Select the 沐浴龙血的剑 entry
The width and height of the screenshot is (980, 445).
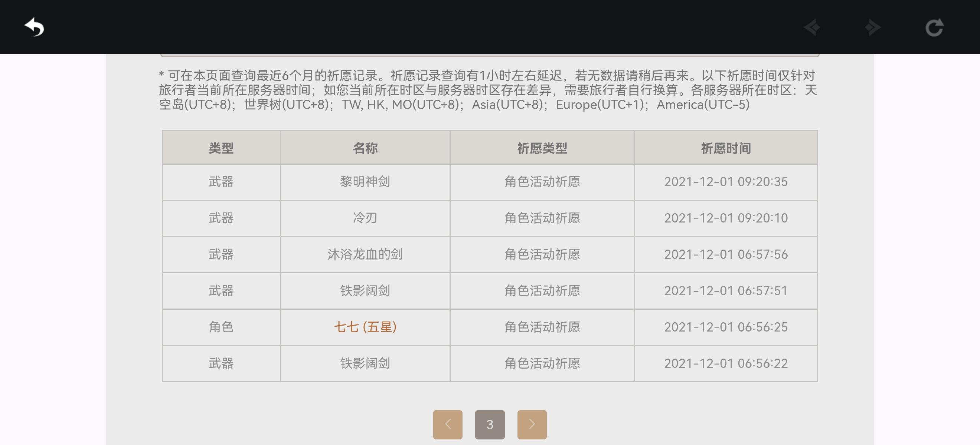(x=365, y=254)
